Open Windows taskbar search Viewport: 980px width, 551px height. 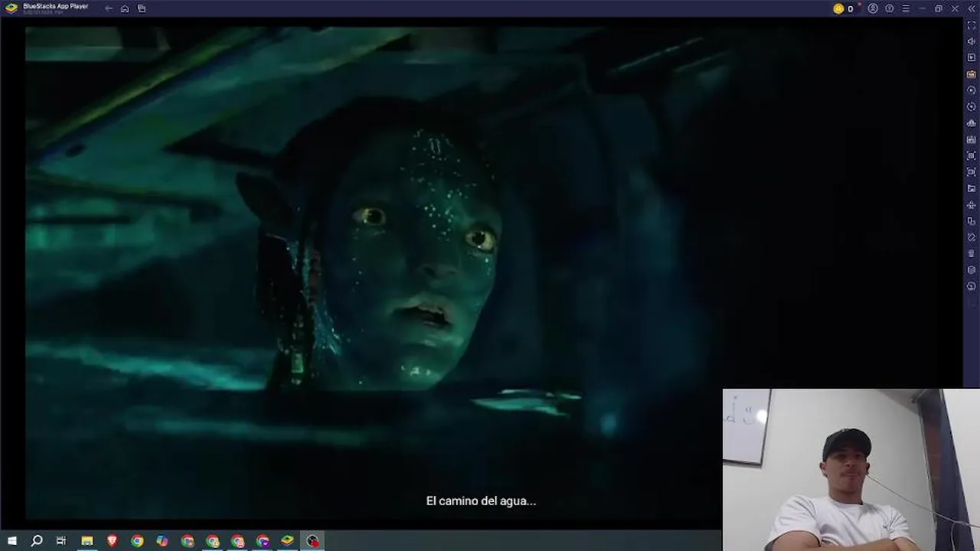coord(37,541)
